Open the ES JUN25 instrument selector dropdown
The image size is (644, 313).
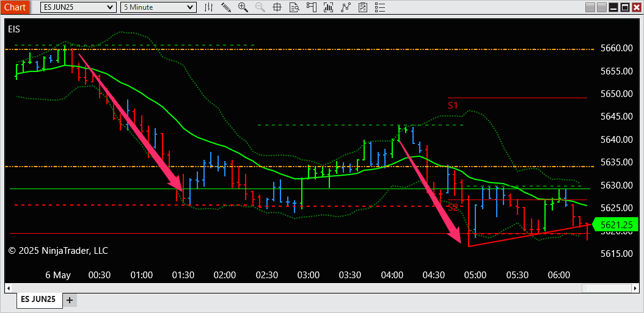tap(79, 7)
